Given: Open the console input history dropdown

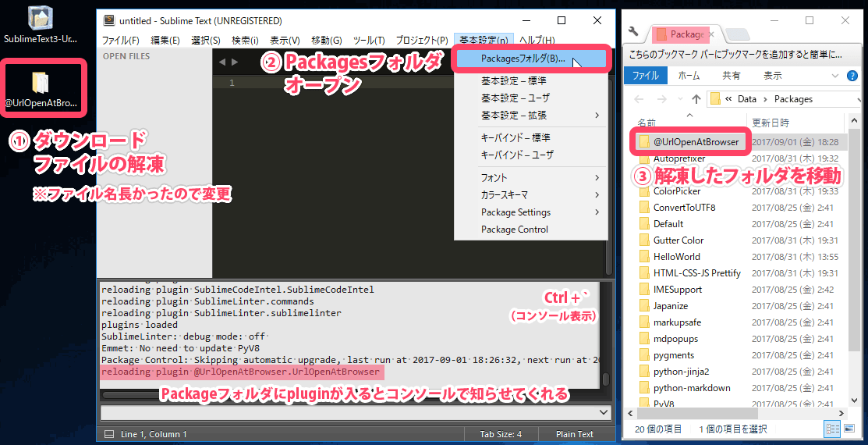Looking at the screenshot, I should [x=604, y=412].
